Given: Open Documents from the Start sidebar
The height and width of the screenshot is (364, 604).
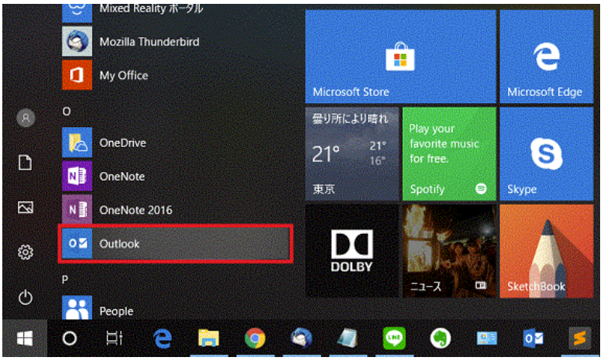Looking at the screenshot, I should click(26, 163).
